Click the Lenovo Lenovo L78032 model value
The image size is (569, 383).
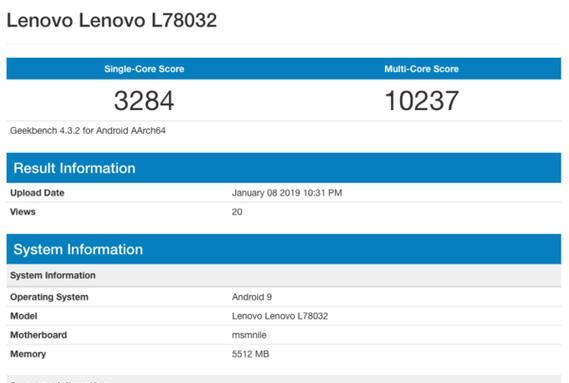tap(280, 316)
